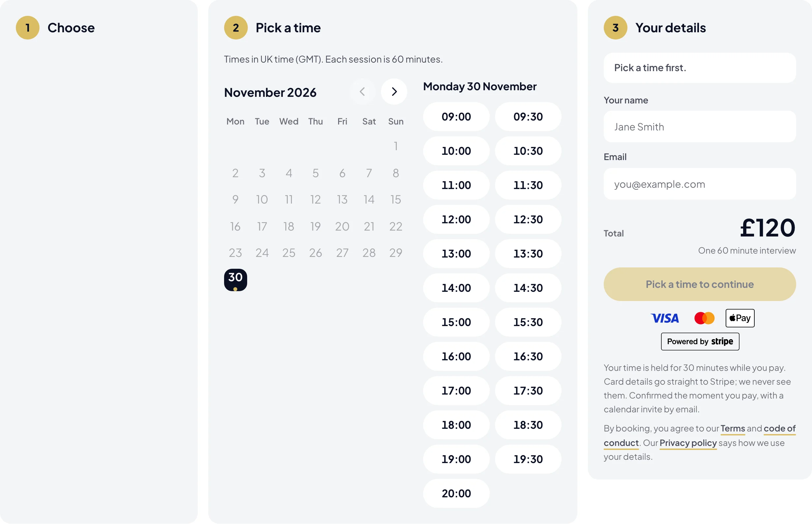812x524 pixels.
Task: Click the Apple Pay payment icon
Action: point(740,318)
